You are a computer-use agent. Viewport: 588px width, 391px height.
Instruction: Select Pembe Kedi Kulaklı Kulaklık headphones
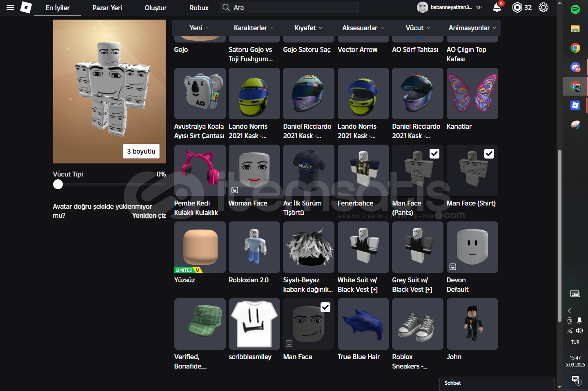click(x=200, y=170)
